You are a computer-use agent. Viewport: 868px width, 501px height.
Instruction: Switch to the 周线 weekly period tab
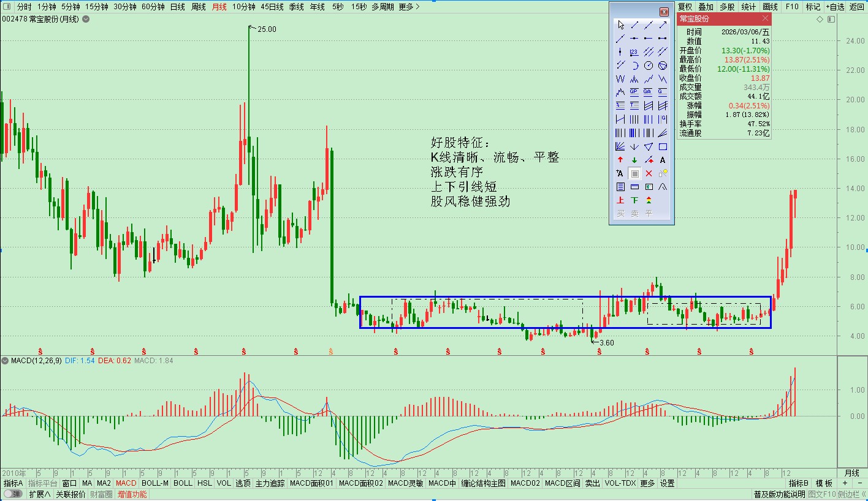tap(198, 7)
